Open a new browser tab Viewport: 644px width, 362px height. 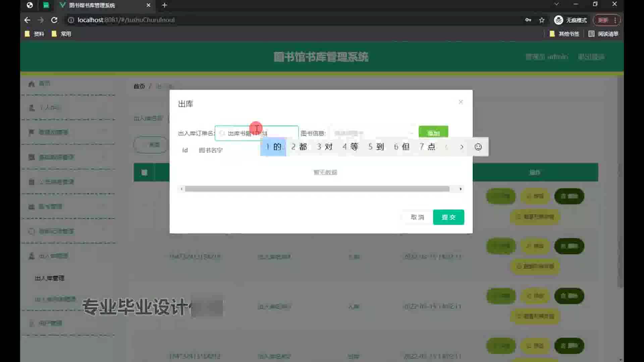pos(164,5)
